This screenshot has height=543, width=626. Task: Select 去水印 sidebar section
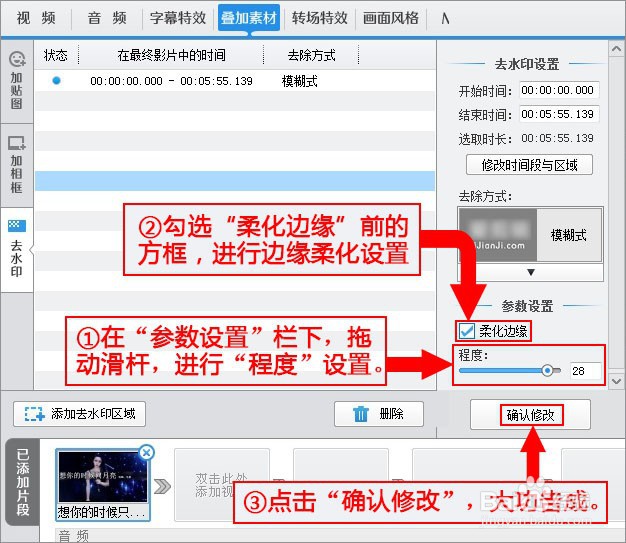click(17, 249)
